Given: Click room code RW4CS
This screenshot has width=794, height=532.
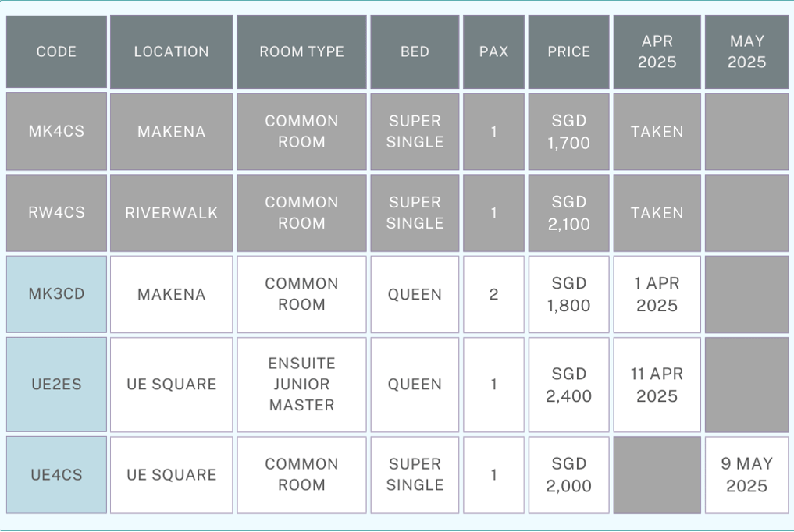Looking at the screenshot, I should coord(56,212).
